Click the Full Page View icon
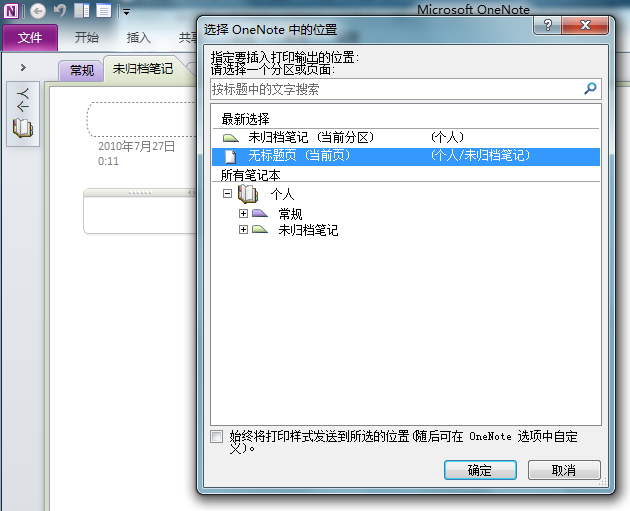Image resolution: width=630 pixels, height=511 pixels. click(x=103, y=12)
